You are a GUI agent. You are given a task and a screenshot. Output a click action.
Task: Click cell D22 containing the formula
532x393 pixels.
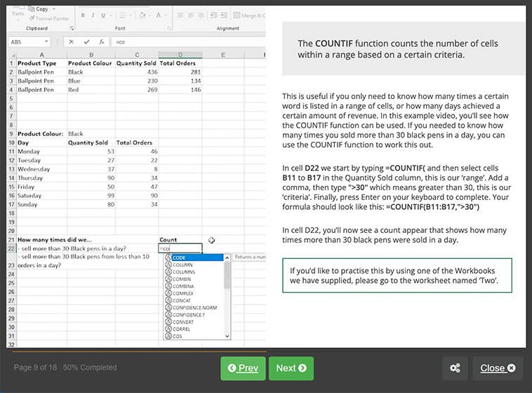[x=180, y=248]
